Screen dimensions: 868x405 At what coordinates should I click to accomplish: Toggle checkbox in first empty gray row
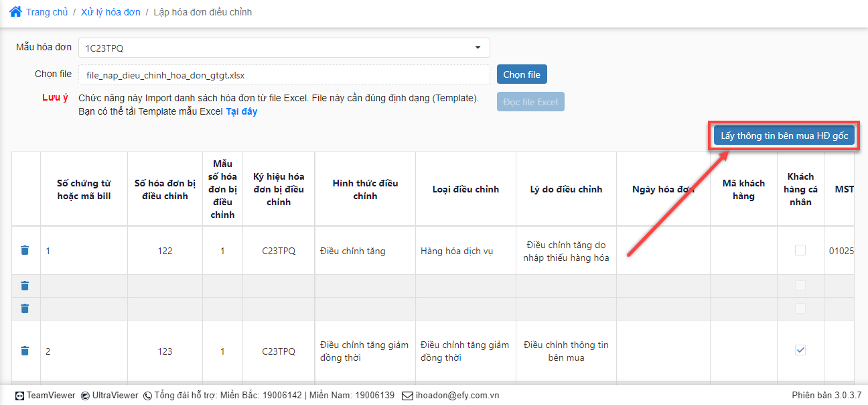click(x=800, y=286)
